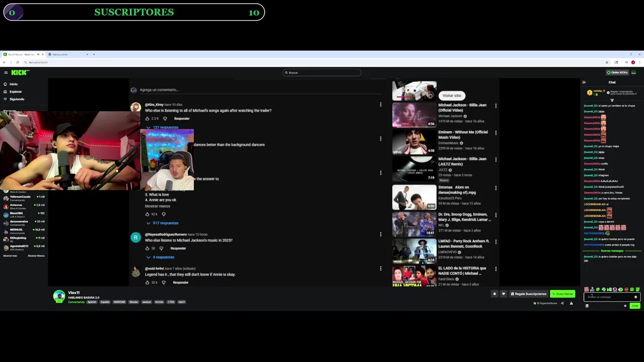This screenshot has width=644, height=362.
Task: Click the Chrome profile avatar
Action: click(633, 62)
